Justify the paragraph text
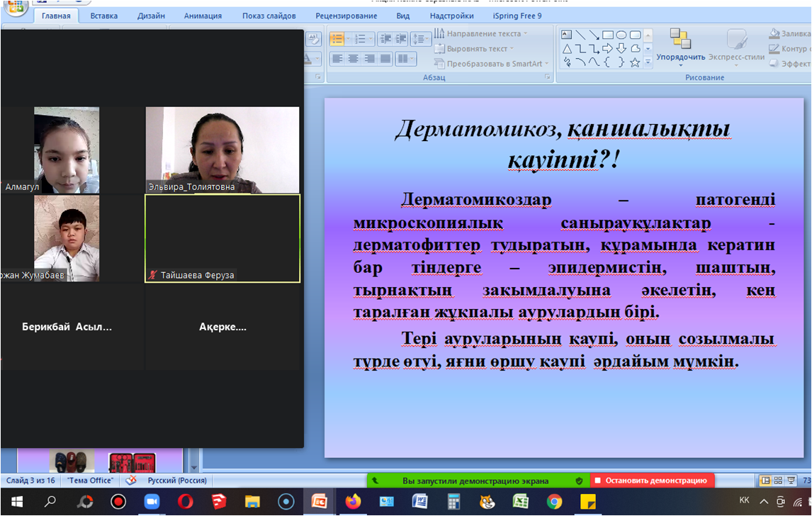Image resolution: width=812 pixels, height=516 pixels. click(x=385, y=59)
